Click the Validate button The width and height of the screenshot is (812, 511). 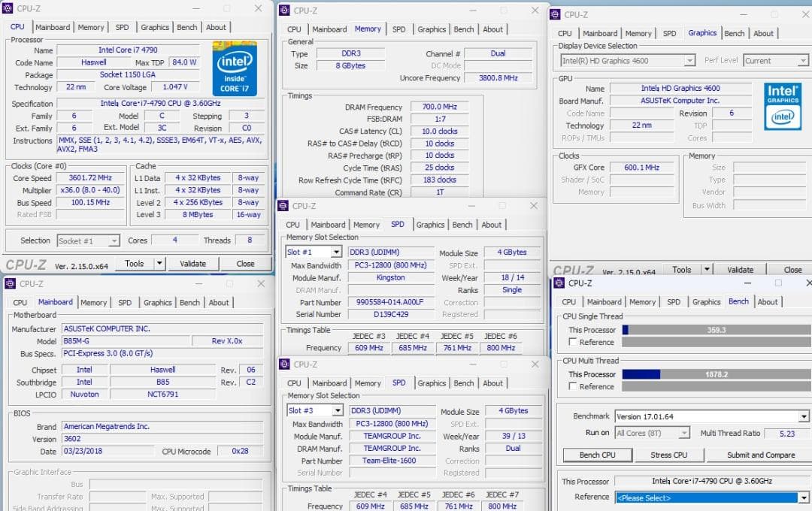coord(193,264)
